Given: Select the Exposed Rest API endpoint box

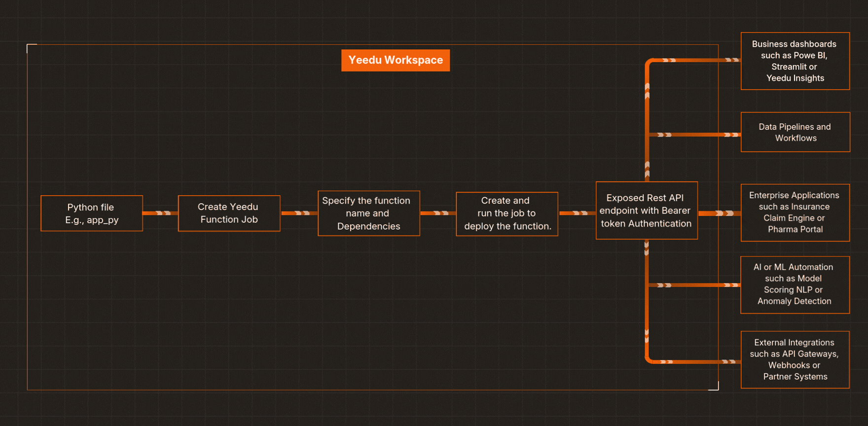Looking at the screenshot, I should [x=647, y=211].
